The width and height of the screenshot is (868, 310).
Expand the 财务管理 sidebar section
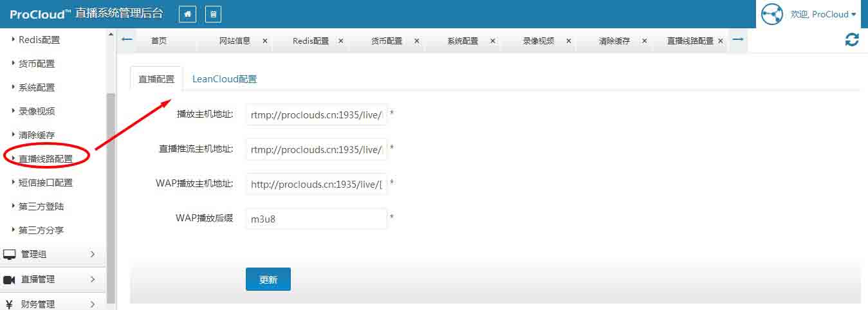[53, 304]
